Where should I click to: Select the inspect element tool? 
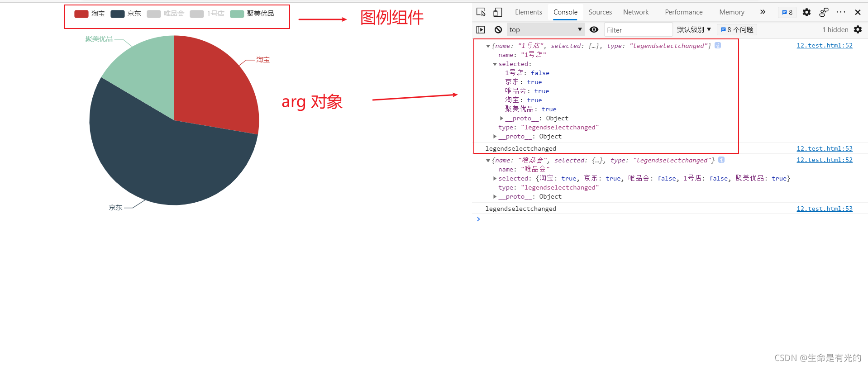click(x=481, y=12)
